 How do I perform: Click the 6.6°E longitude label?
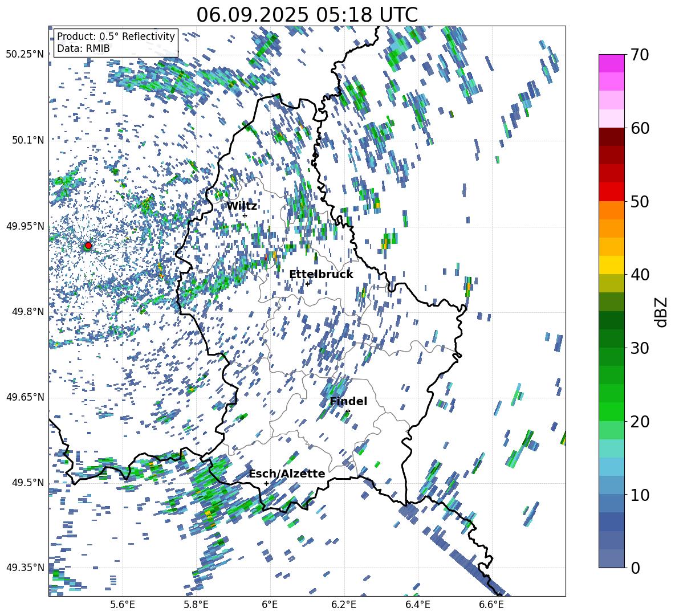(491, 605)
